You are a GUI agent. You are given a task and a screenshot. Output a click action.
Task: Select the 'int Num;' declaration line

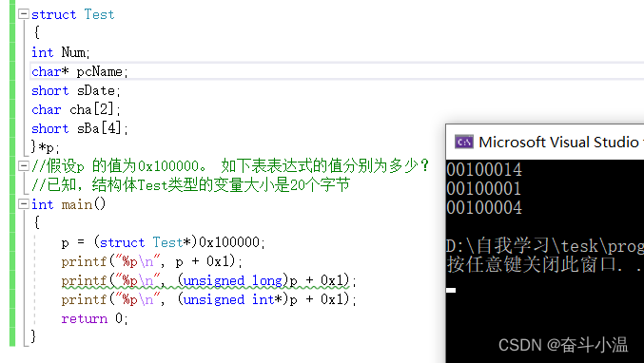[61, 52]
